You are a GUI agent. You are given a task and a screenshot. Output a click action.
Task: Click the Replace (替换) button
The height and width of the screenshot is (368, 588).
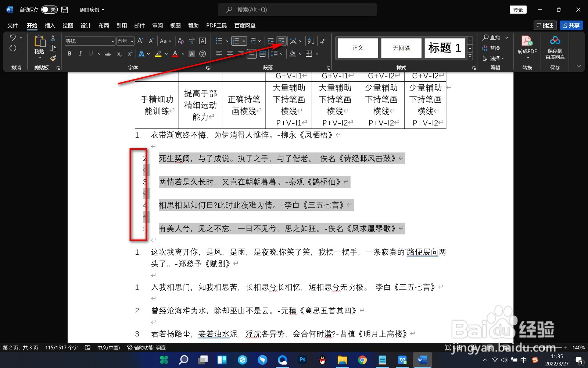click(491, 48)
